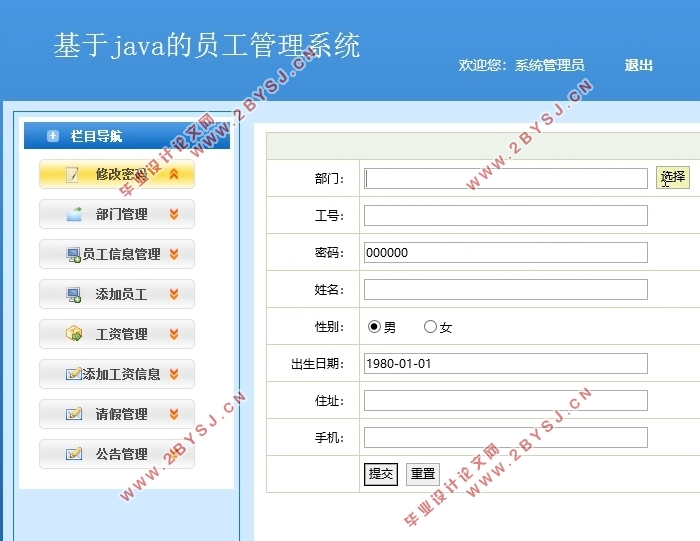Focus the 部门 input field
Viewport: 700px width, 541px height.
506,179
